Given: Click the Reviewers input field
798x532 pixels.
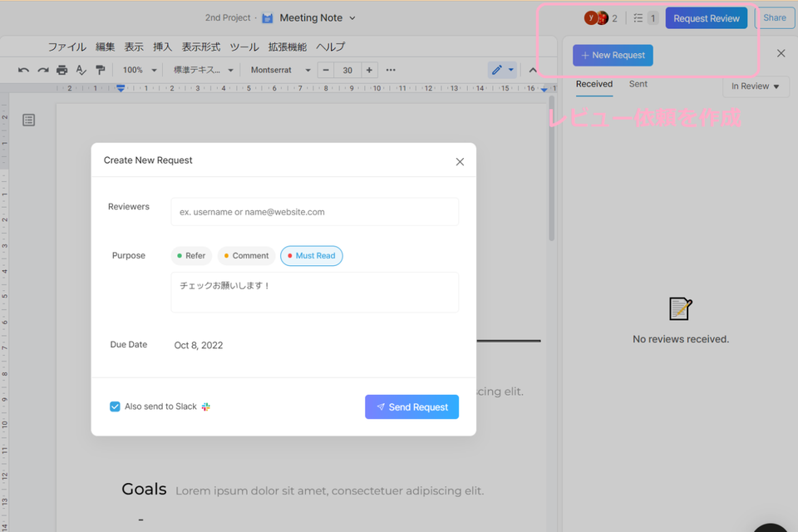Looking at the screenshot, I should pos(314,212).
